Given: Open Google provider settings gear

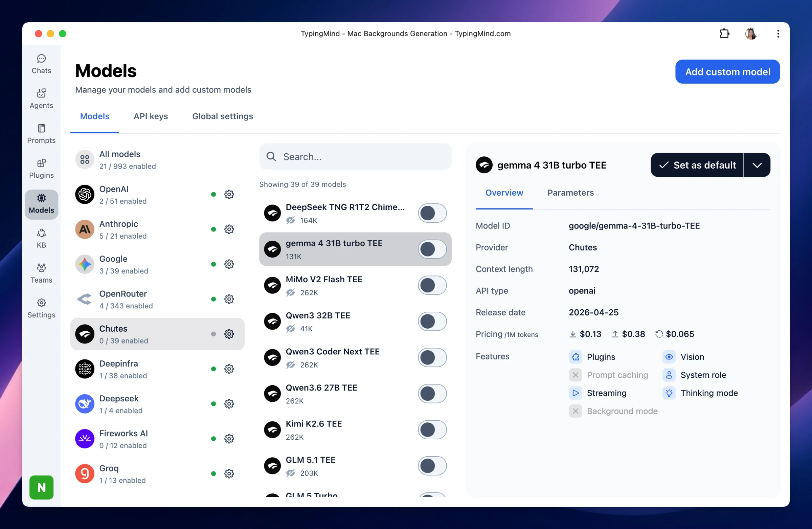Looking at the screenshot, I should click(229, 264).
